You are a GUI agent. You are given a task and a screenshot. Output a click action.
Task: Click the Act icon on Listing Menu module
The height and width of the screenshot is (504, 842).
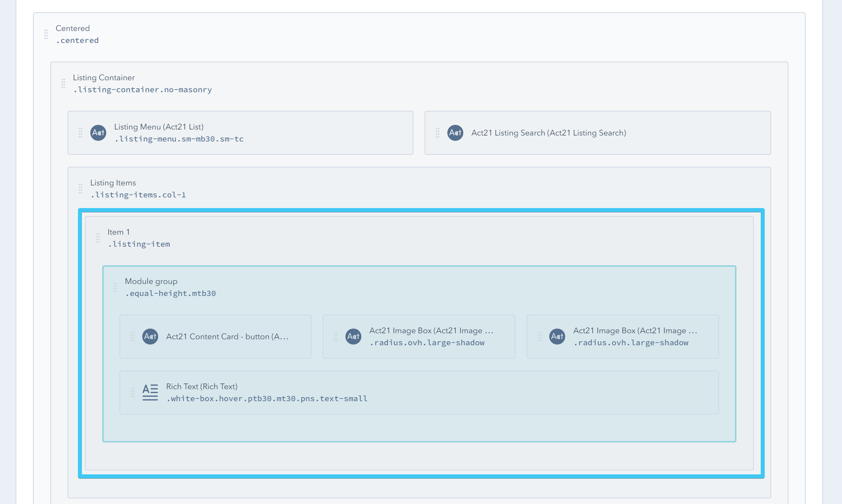98,133
